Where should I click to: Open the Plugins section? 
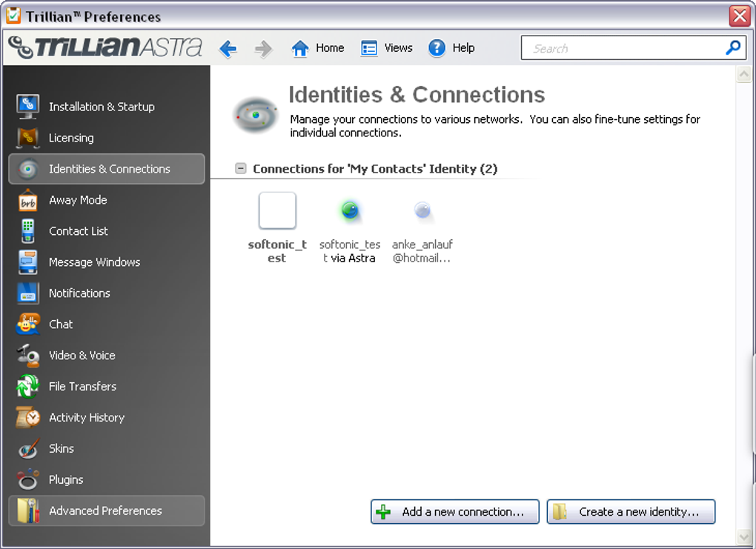64,480
